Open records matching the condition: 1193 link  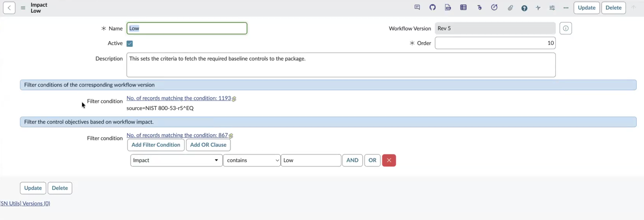click(x=179, y=98)
